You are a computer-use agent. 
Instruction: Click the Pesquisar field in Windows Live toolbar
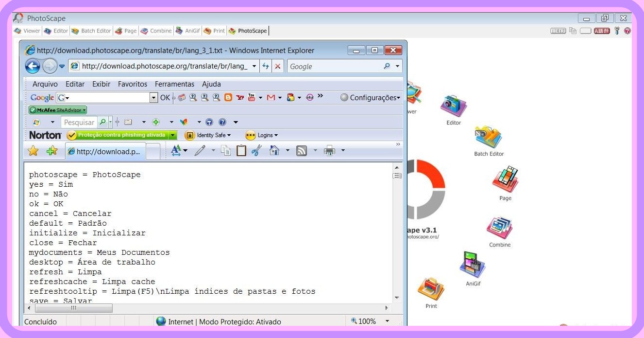pyautogui.click(x=79, y=122)
